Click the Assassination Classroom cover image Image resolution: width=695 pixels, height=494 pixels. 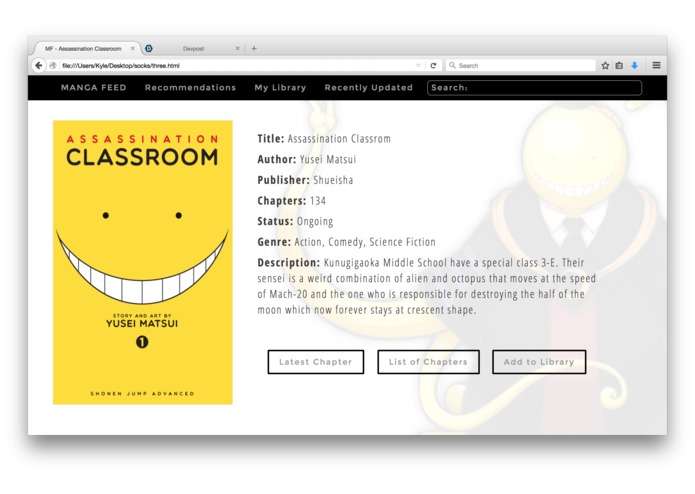point(143,262)
